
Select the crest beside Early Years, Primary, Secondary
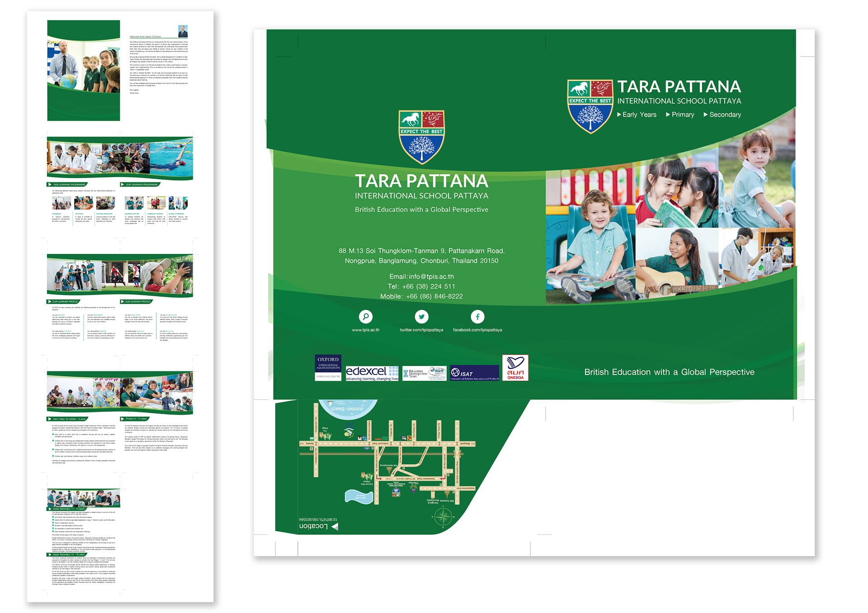tap(590, 107)
